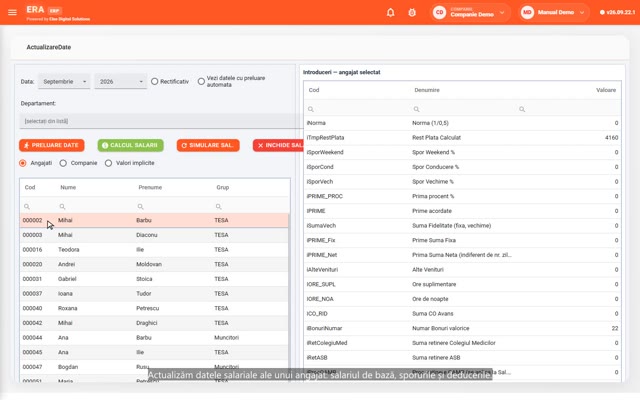
Task: Click the CD company avatar
Action: [440, 12]
